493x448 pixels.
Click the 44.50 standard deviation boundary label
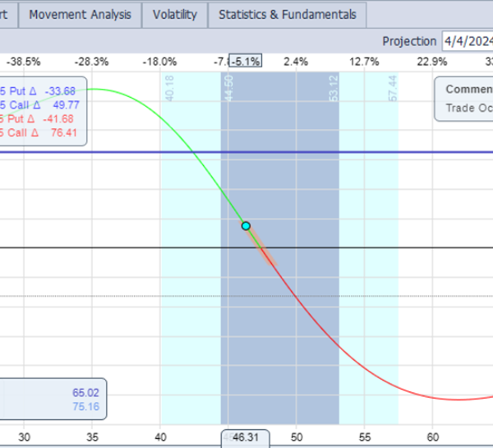(x=228, y=90)
